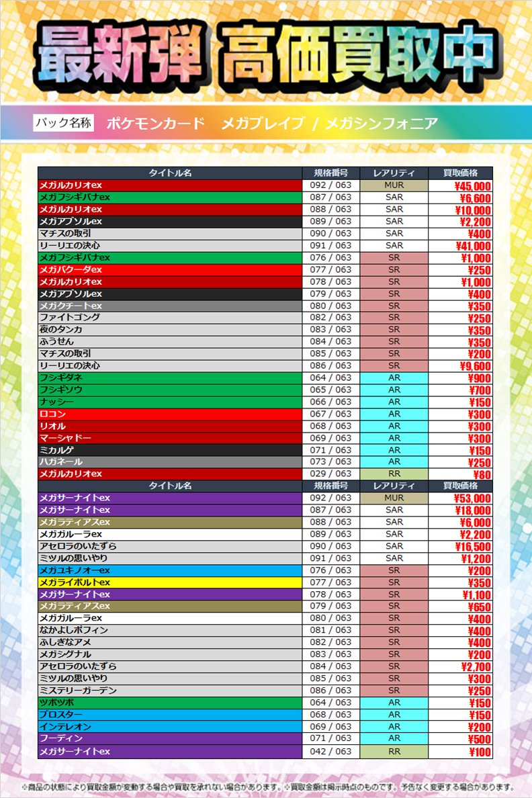Select the ¥2,700 price cell
Screen dimensions: 532x798
coord(460,667)
